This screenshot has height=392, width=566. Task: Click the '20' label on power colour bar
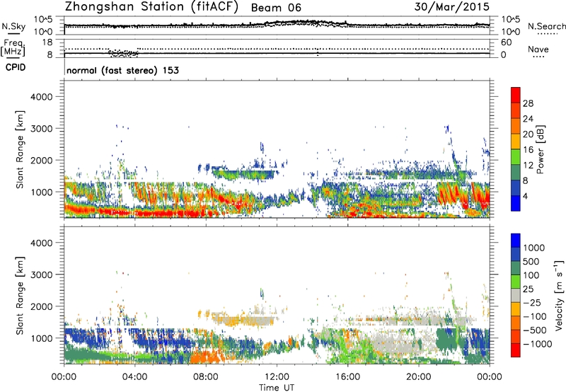tap(528, 134)
